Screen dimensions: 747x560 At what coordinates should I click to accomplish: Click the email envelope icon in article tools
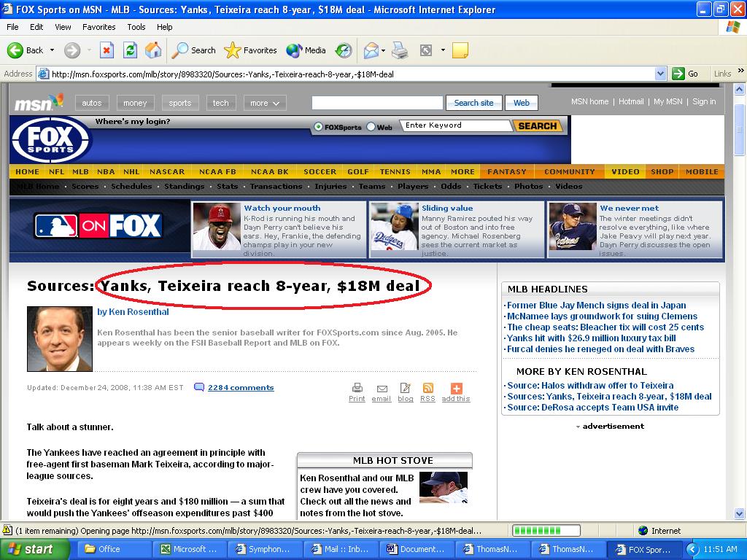click(382, 389)
